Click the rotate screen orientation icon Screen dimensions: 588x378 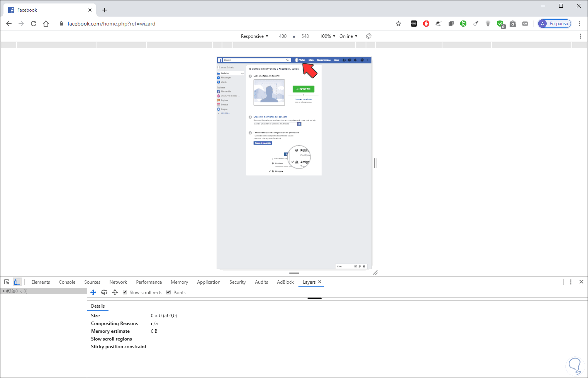click(x=369, y=36)
